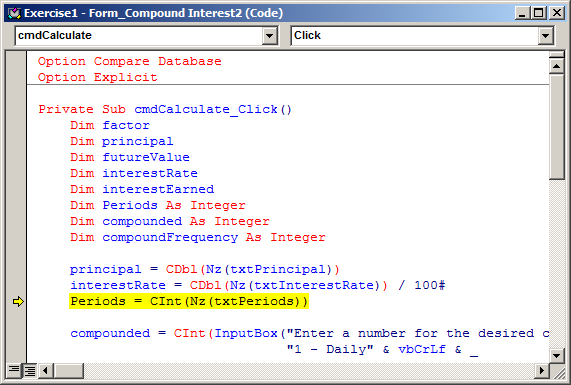Close the code window

(557, 13)
